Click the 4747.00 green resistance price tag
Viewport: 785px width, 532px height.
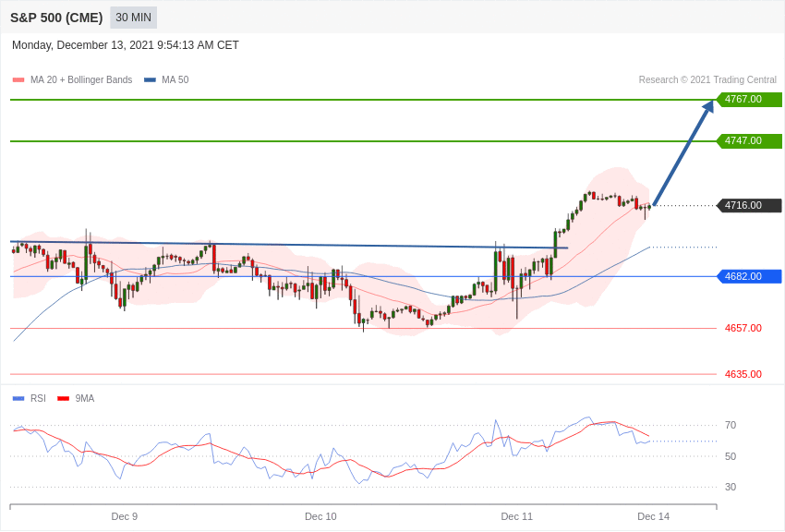(x=750, y=140)
